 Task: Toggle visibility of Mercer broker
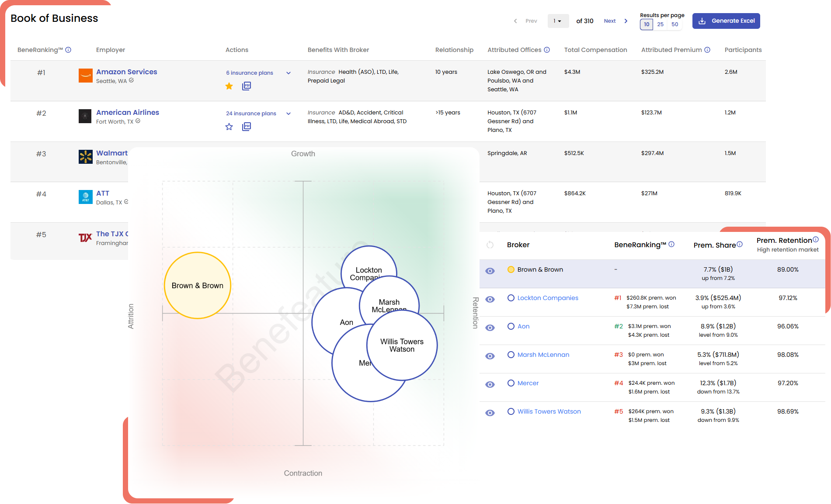(490, 384)
